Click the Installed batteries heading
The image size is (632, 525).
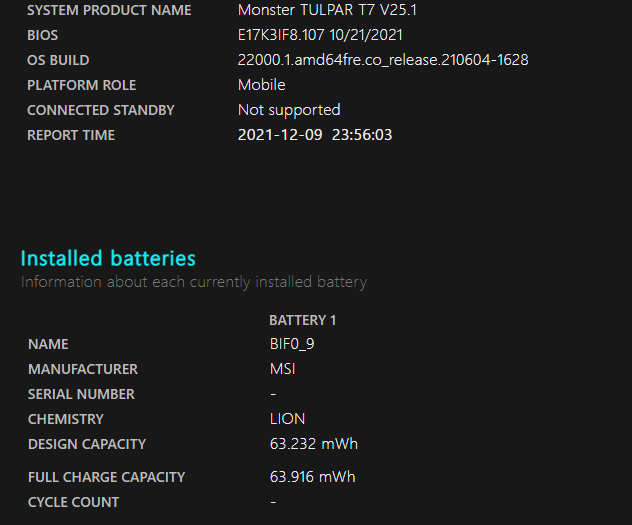click(x=108, y=258)
